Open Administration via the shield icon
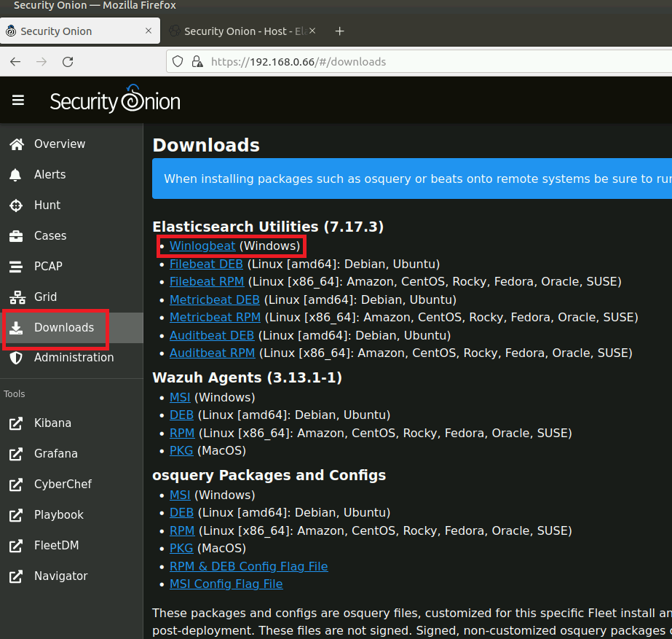This screenshot has height=639, width=672. click(16, 357)
